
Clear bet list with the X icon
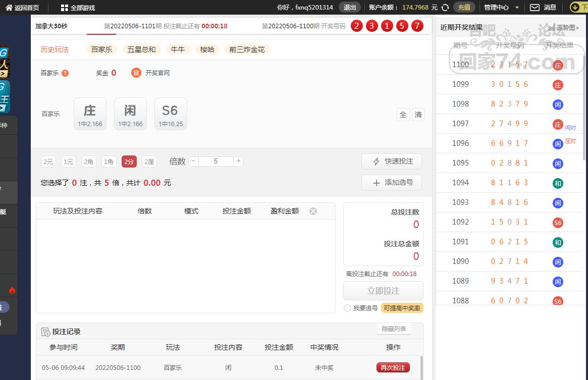click(x=313, y=211)
